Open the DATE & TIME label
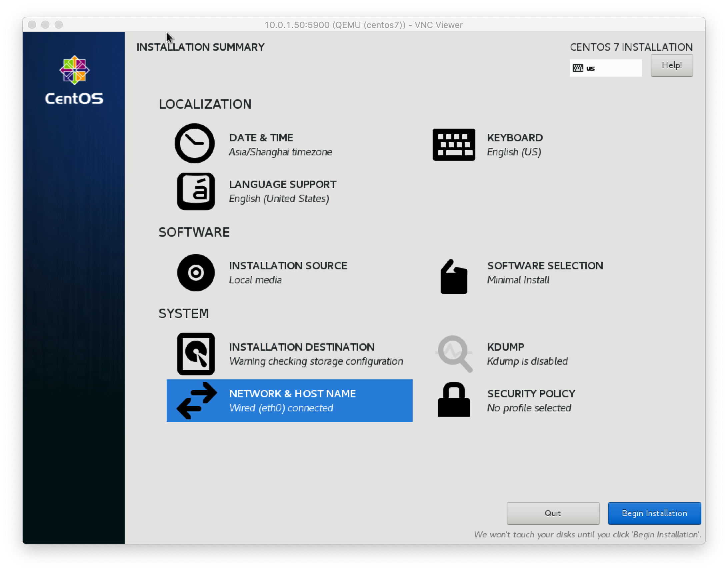The image size is (728, 572). (x=261, y=138)
